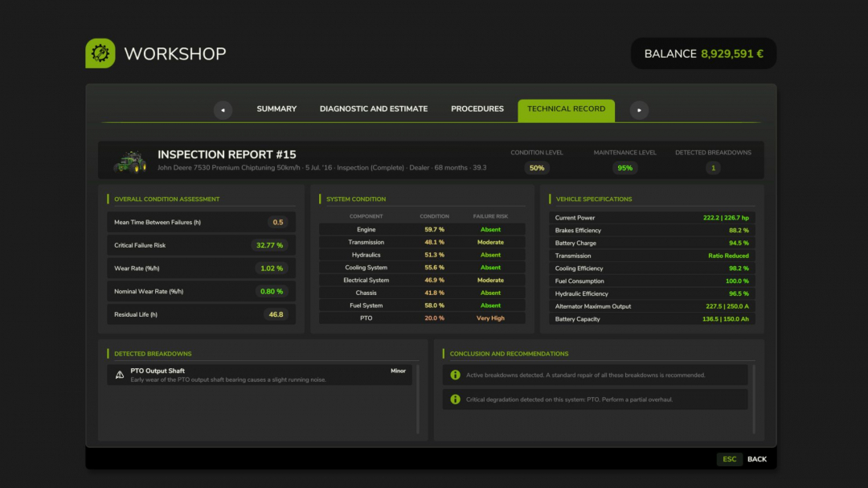
Task: Click Electrical System failure risk Moderate
Action: (x=490, y=281)
